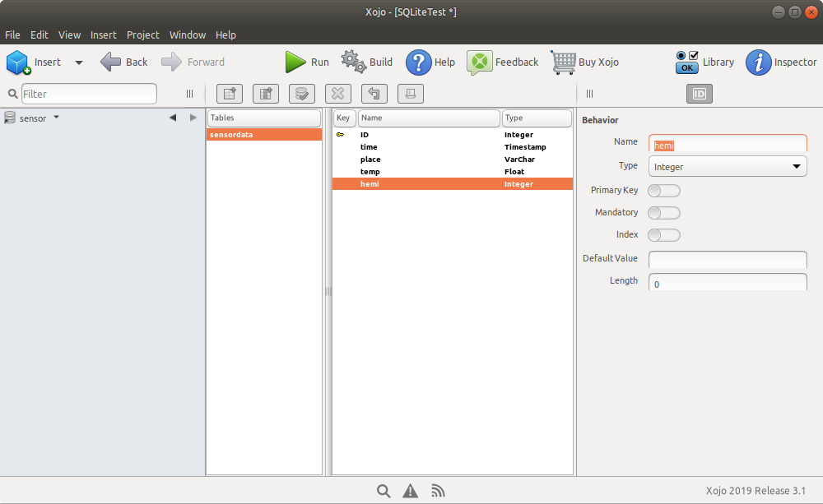Minimize the Xojo window
This screenshot has width=823, height=504.
(x=779, y=12)
